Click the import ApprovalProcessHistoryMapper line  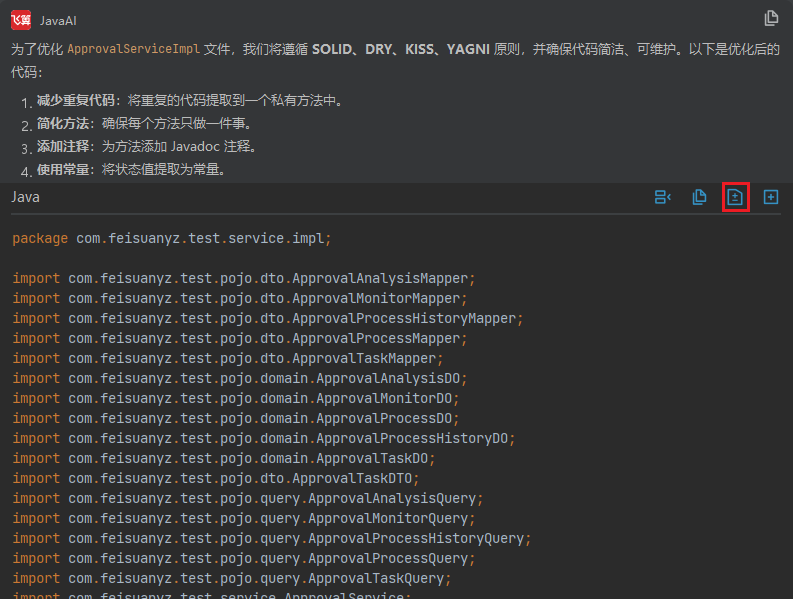[x=268, y=318]
